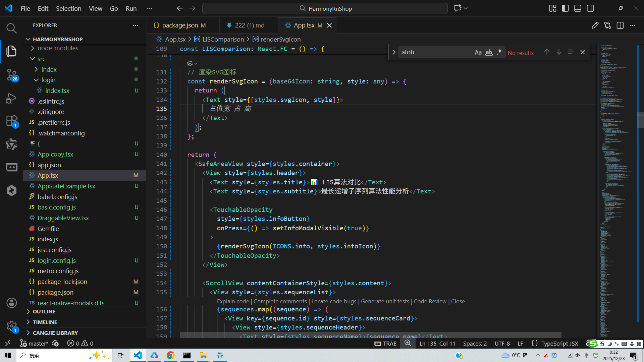Open Source Control view with 28 changes
This screenshot has height=362, width=644.
pyautogui.click(x=11, y=74)
